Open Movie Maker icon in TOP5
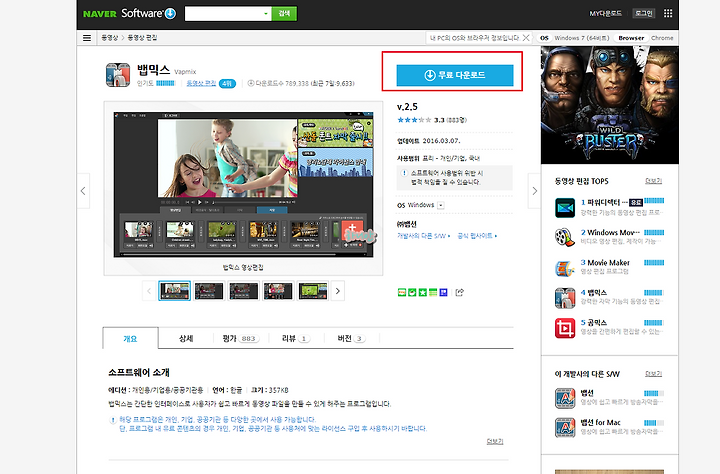 coord(565,268)
